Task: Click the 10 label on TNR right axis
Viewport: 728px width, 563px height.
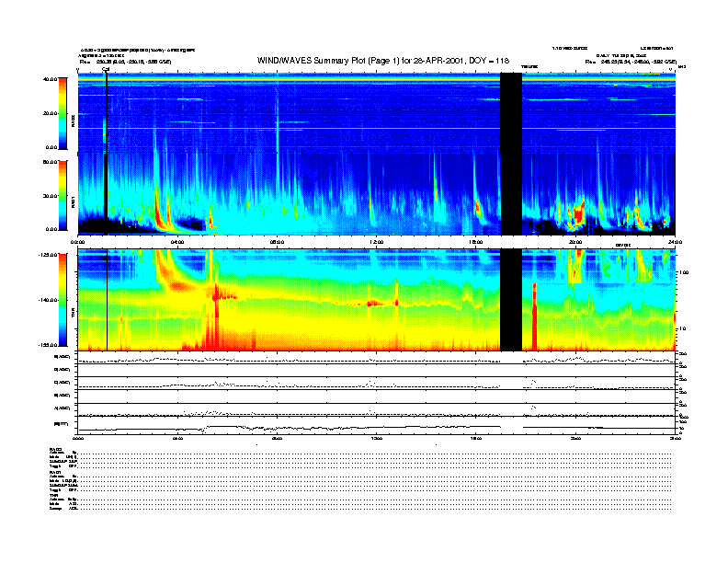Action: (682, 329)
